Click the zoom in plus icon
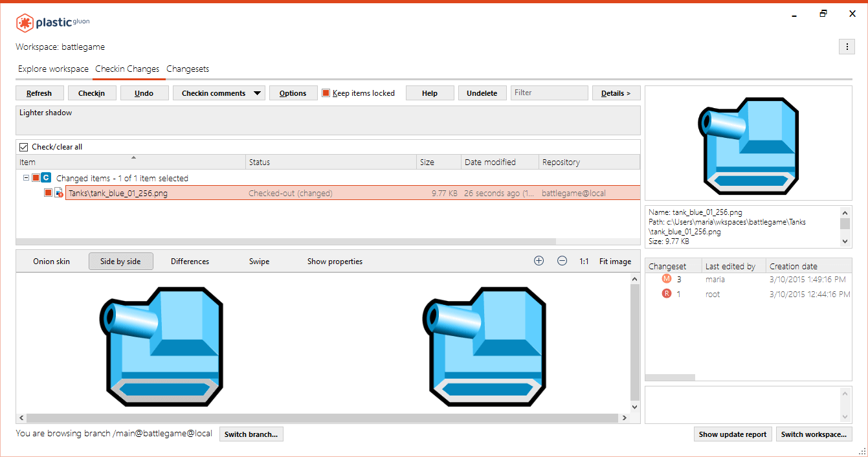This screenshot has height=457, width=868. pos(539,261)
